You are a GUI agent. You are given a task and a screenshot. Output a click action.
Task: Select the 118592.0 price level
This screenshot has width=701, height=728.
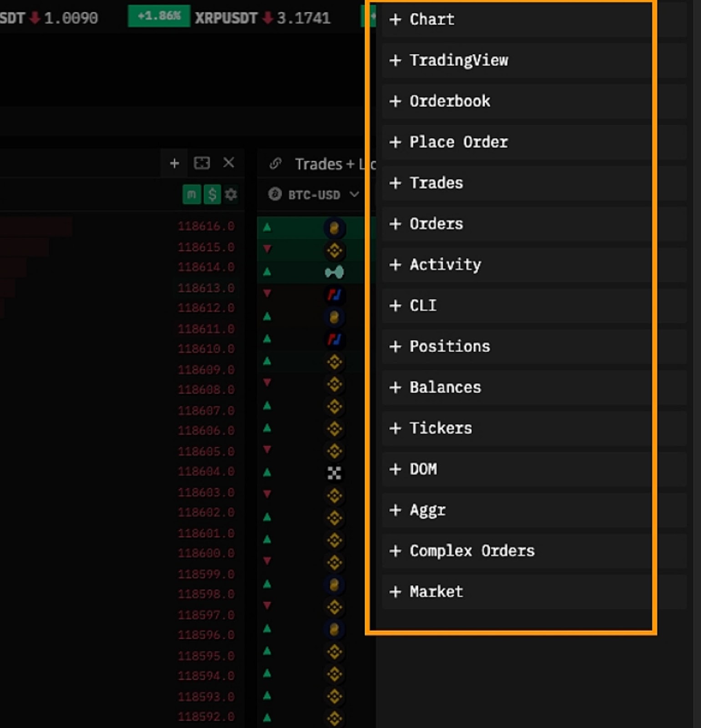(x=206, y=717)
